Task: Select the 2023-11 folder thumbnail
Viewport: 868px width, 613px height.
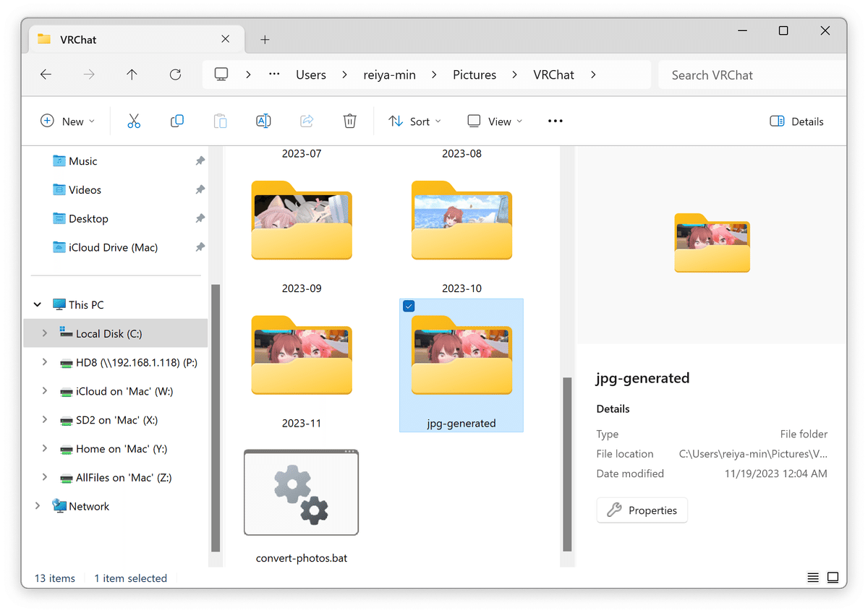Action: point(302,356)
